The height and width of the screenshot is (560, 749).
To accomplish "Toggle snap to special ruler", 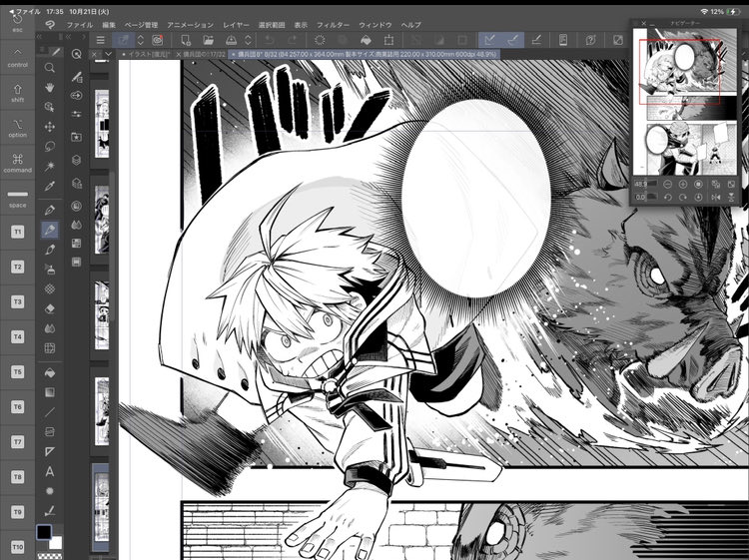I will pyautogui.click(x=513, y=40).
